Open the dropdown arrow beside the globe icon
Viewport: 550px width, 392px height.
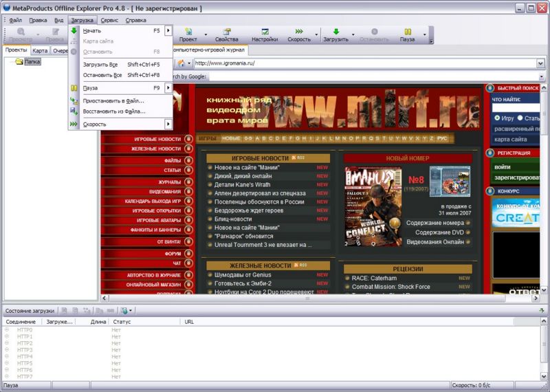pos(131,311)
